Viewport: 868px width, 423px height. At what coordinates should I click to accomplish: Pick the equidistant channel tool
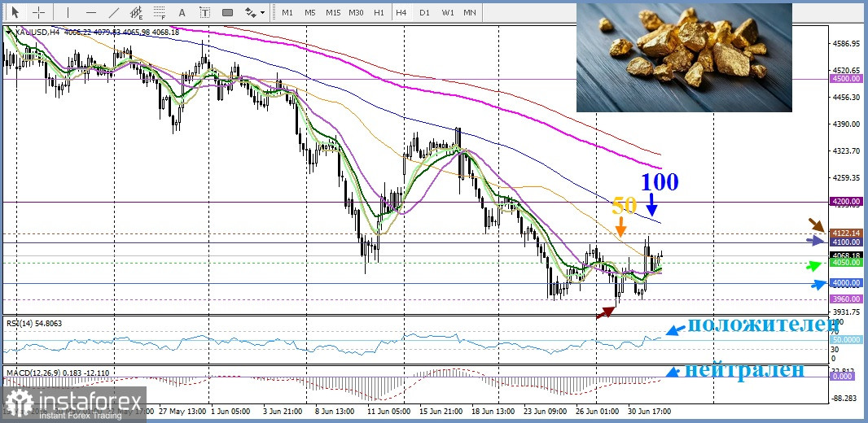click(x=136, y=12)
